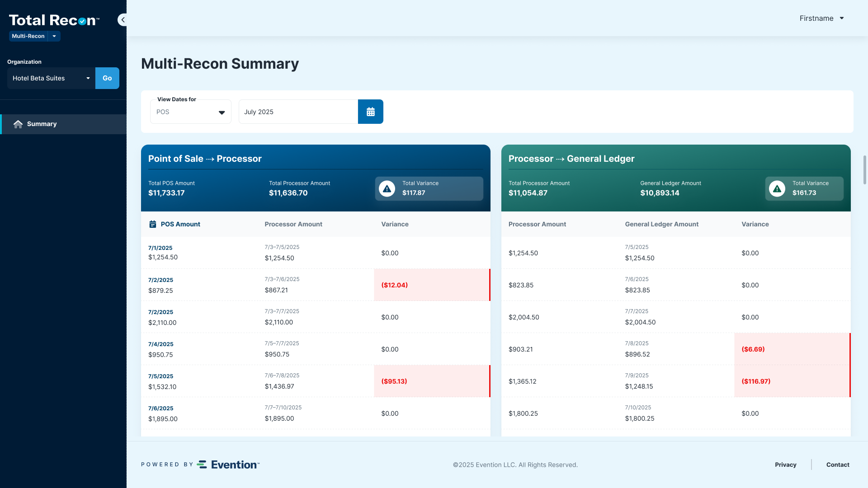Click the left table Processor Amount column header
The height and width of the screenshot is (488, 868).
293,224
